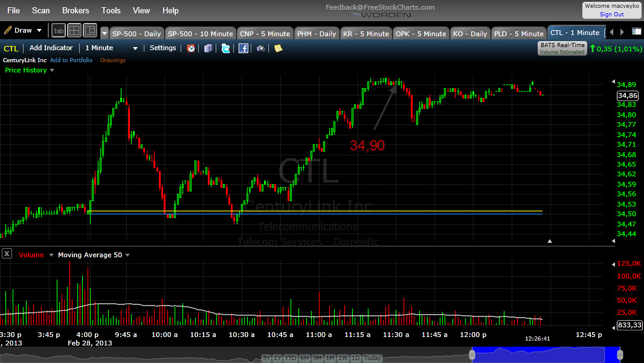Switch to CNP - 5 Minute tab
Image resolution: width=644 pixels, height=363 pixels.
[x=265, y=34]
